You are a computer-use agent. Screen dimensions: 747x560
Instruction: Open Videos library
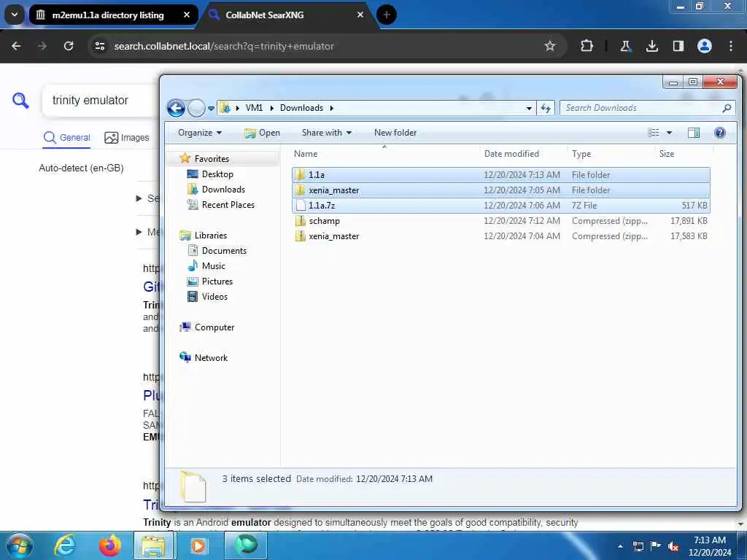(214, 297)
